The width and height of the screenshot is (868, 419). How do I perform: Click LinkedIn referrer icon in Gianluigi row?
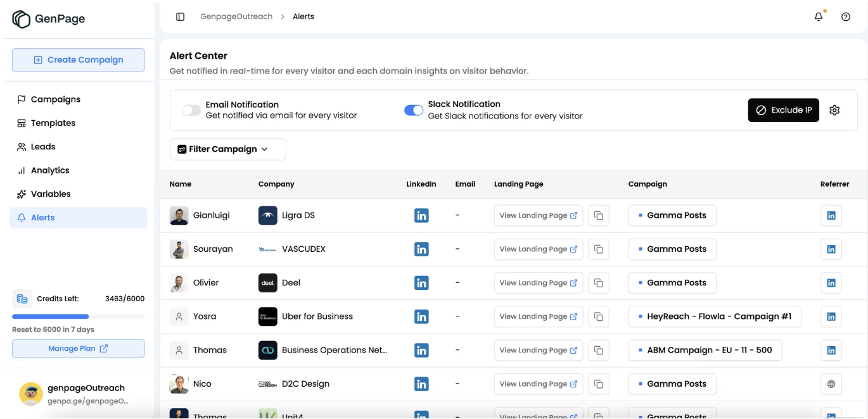click(x=831, y=216)
